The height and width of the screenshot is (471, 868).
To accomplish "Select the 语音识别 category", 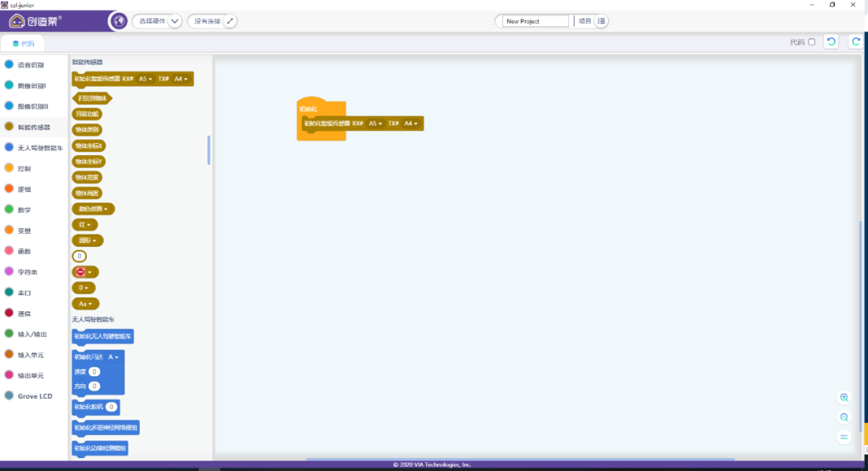I will [x=31, y=65].
